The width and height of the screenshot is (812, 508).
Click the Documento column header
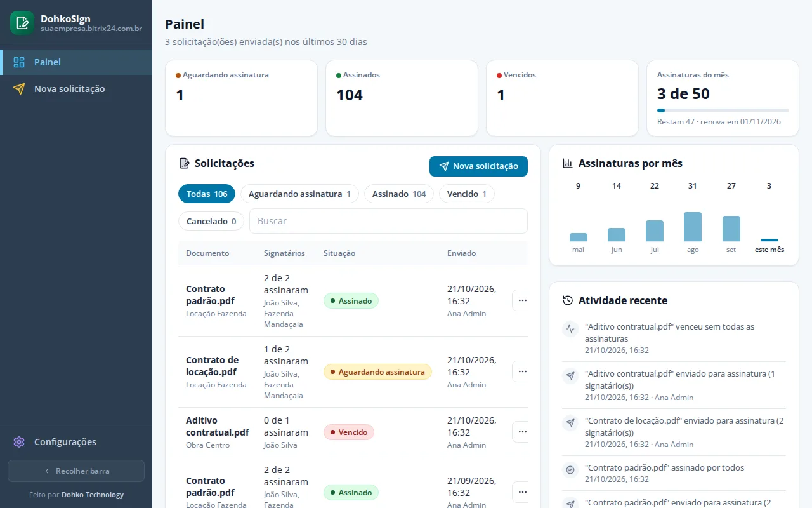pos(207,253)
